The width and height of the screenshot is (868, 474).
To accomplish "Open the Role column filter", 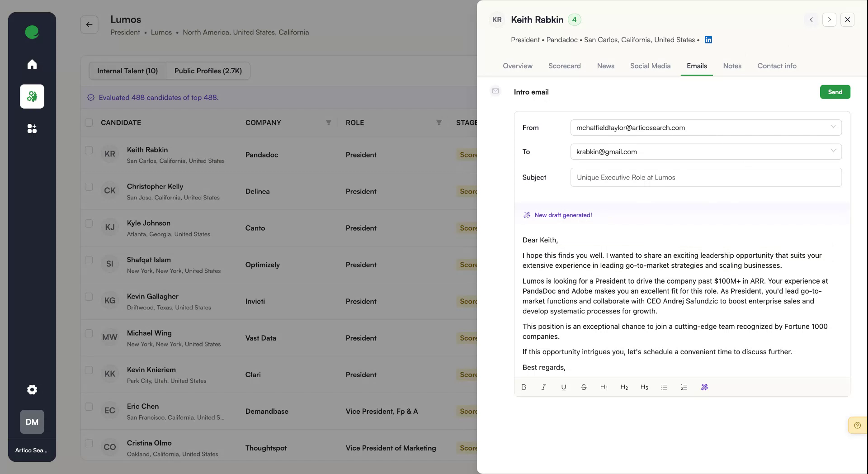I will click(438, 122).
